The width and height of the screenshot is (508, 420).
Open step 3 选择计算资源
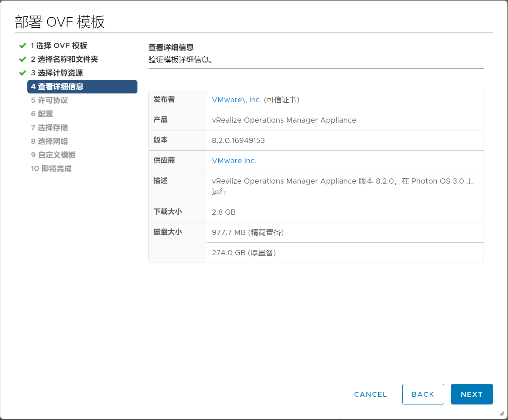[x=57, y=73]
